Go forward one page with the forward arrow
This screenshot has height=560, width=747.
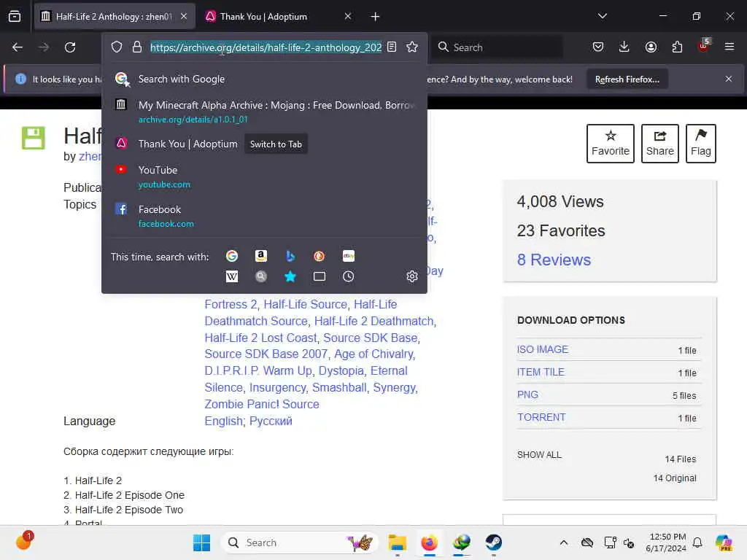point(43,47)
